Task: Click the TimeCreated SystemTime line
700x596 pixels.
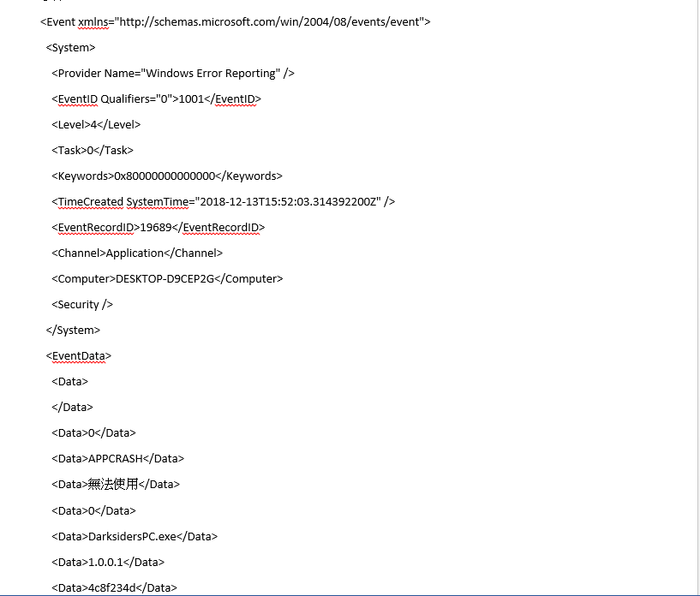Action: (224, 202)
